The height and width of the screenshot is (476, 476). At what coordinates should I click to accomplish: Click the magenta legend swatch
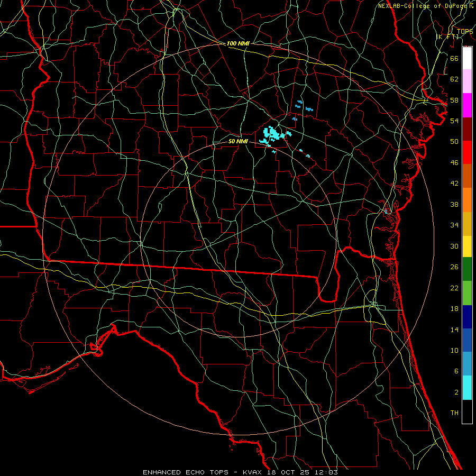pyautogui.click(x=467, y=105)
